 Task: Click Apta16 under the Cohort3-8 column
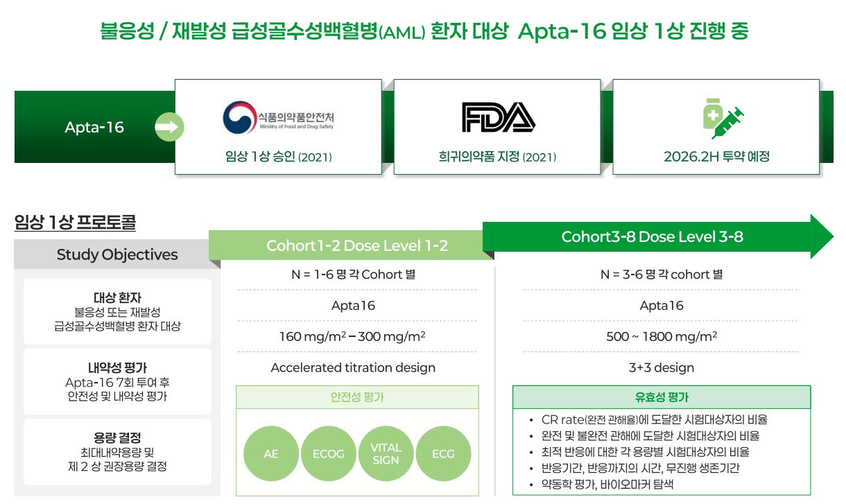tap(662, 306)
